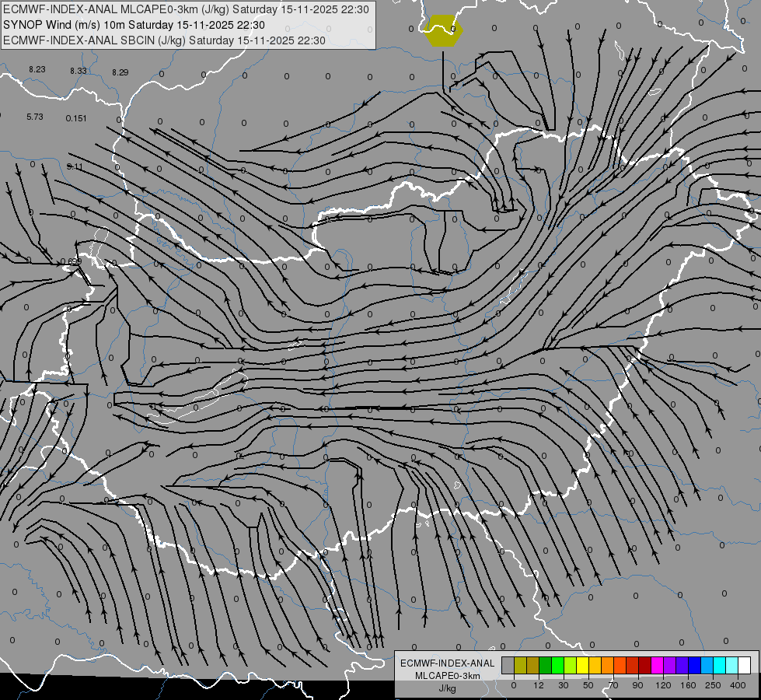The height and width of the screenshot is (700, 761).
Task: Click the 9.11 data value on map
Action: (75, 166)
